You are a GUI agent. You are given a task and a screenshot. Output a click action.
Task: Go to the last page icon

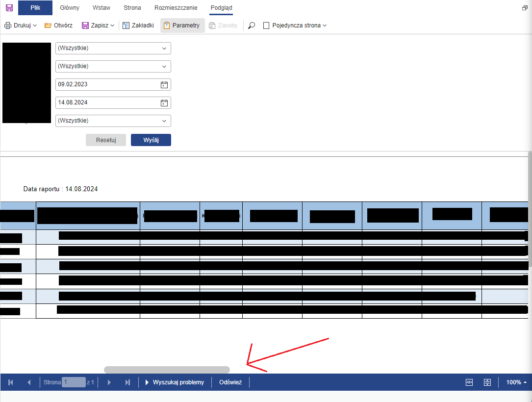pyautogui.click(x=127, y=382)
